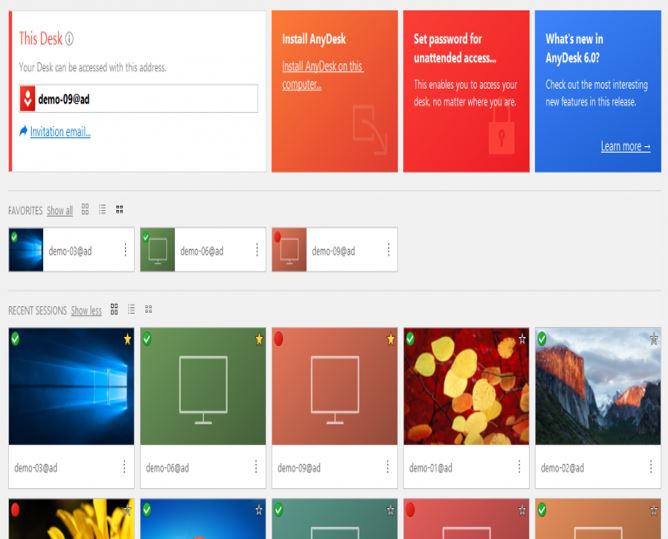Click the demo-09@ad address field
The width and height of the screenshot is (668, 539).
click(x=138, y=99)
